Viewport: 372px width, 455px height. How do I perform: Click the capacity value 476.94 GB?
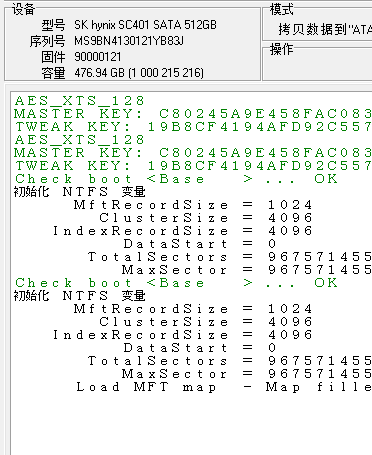coord(99,73)
